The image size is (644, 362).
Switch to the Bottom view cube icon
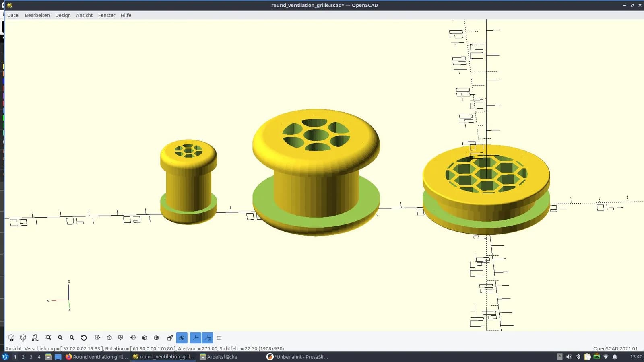tap(121, 338)
